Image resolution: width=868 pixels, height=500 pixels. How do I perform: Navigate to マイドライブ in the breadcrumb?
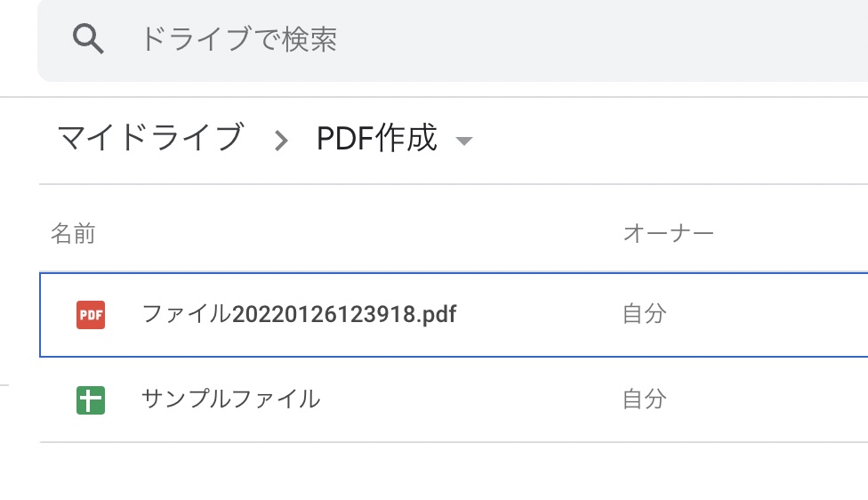149,138
